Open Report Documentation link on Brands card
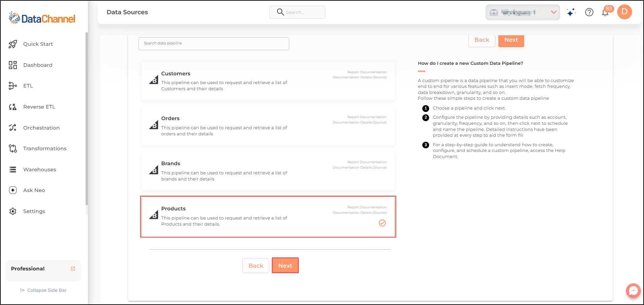 (x=367, y=162)
